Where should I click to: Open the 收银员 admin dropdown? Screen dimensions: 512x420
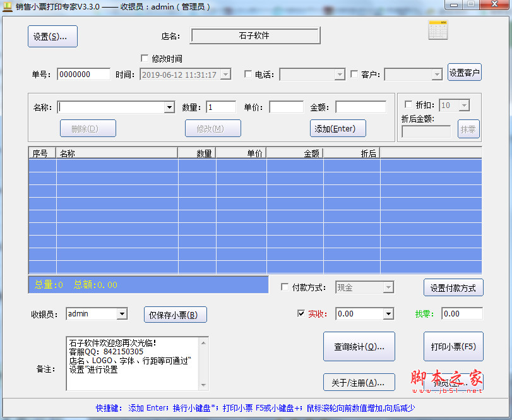(x=122, y=313)
